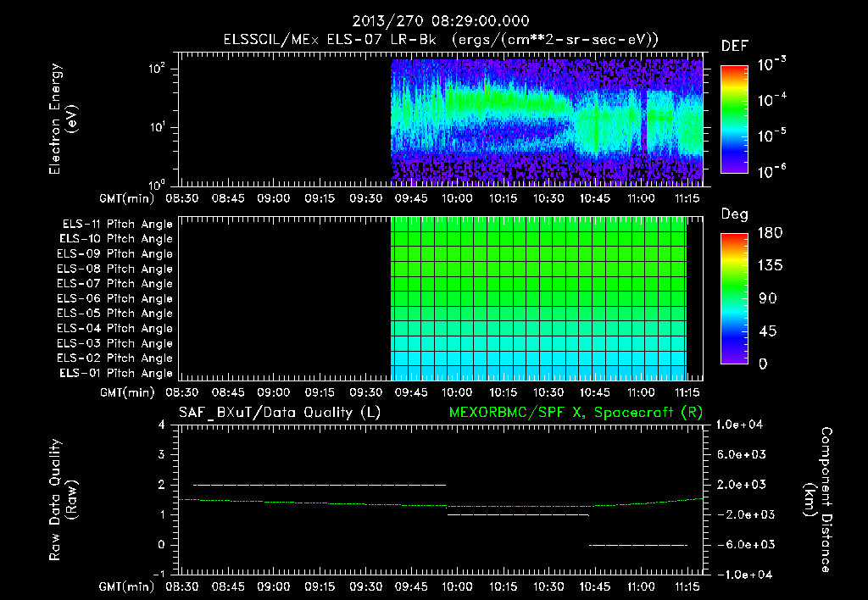The width and height of the screenshot is (868, 600).
Task: Click the 10:00 tick under the spectrogram
Action: click(x=457, y=198)
